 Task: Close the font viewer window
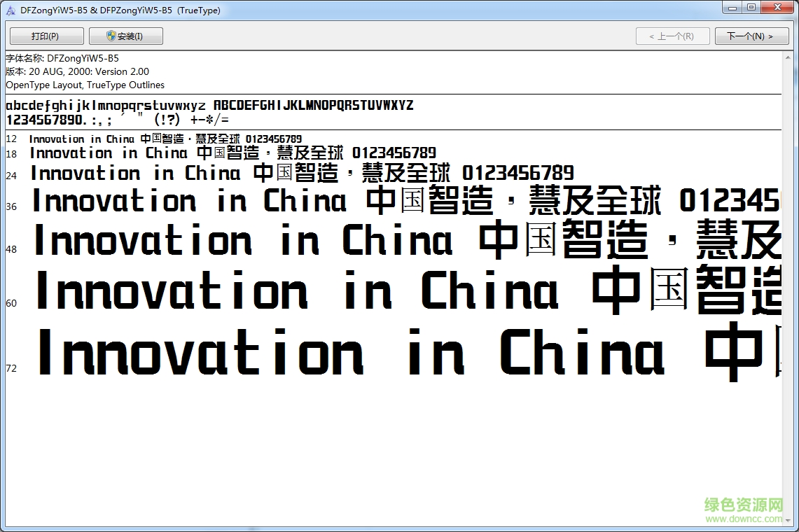pyautogui.click(x=777, y=7)
